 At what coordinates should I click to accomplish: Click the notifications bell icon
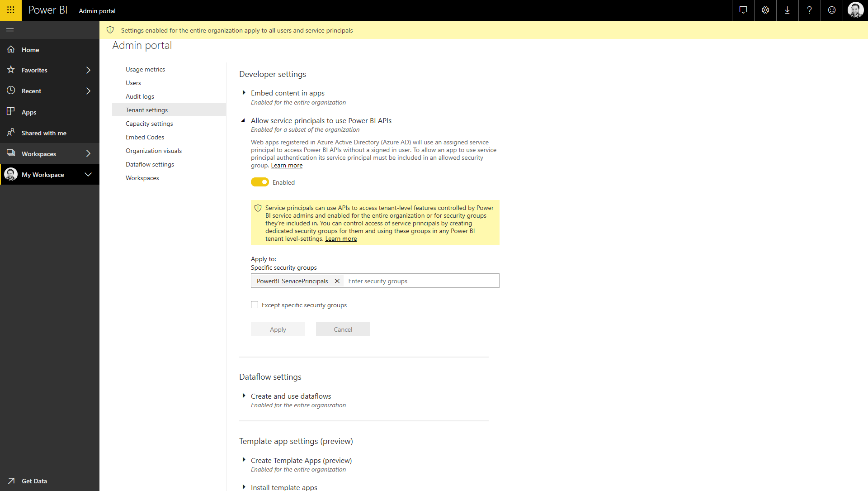tap(743, 10)
